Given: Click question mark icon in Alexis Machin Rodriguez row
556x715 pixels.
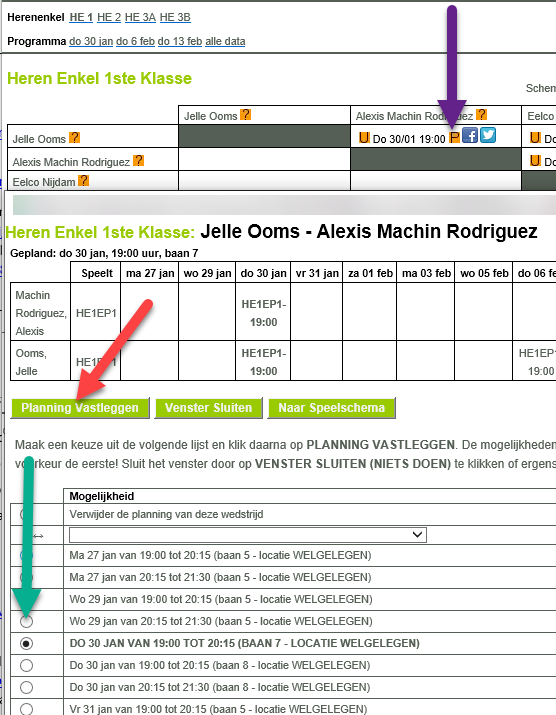Looking at the screenshot, I should click(x=138, y=161).
